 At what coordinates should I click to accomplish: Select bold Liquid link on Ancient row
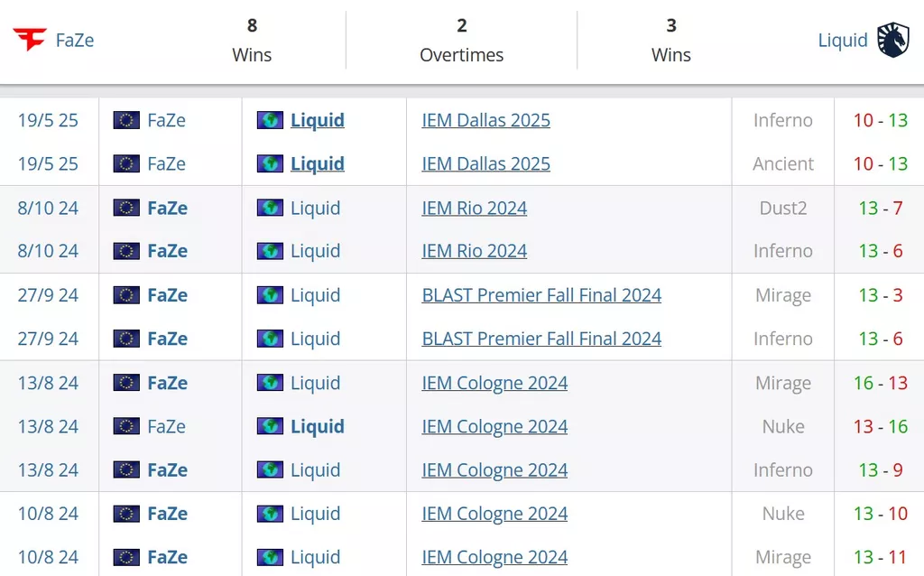pos(317,164)
